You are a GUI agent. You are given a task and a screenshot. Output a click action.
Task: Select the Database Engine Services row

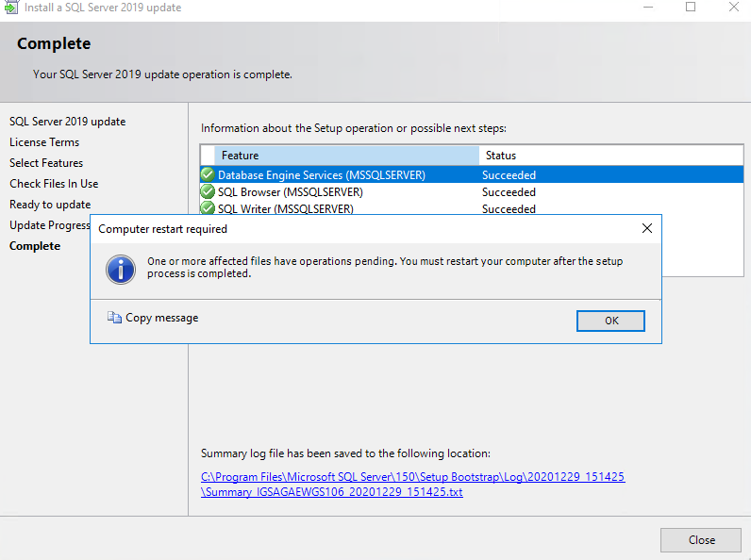pos(472,174)
